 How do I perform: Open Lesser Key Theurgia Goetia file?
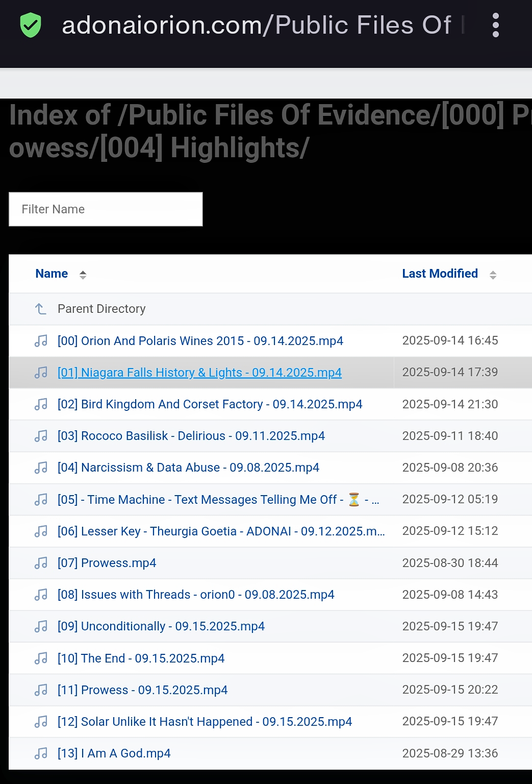221,531
